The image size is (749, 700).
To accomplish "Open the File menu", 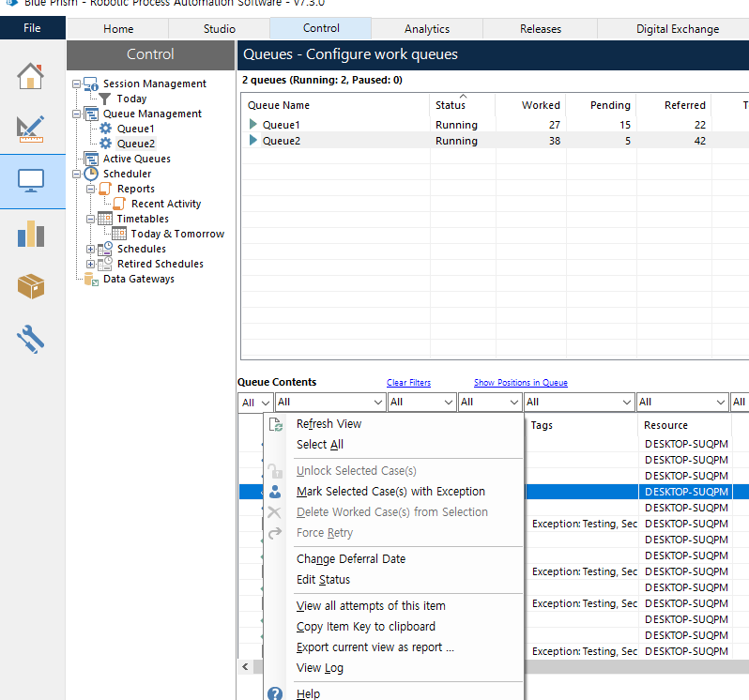I will pyautogui.click(x=33, y=28).
